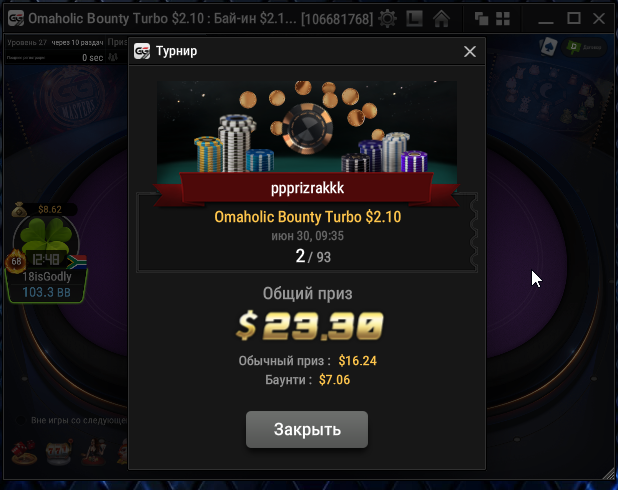Go to the lobby with the home icon

[441, 19]
